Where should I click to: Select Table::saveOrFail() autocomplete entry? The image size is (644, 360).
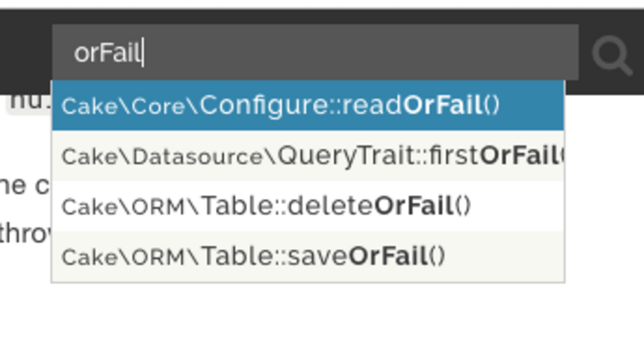coord(307,256)
